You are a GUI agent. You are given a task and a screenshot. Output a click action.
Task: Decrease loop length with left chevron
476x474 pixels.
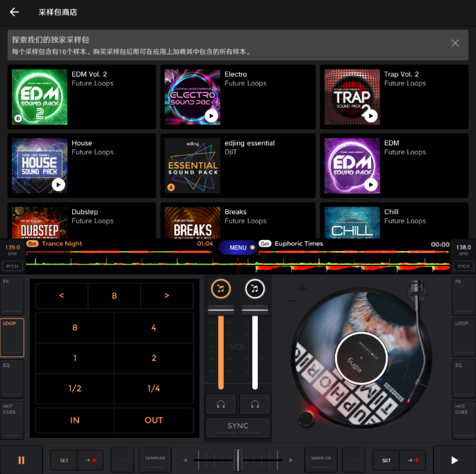pyautogui.click(x=62, y=295)
